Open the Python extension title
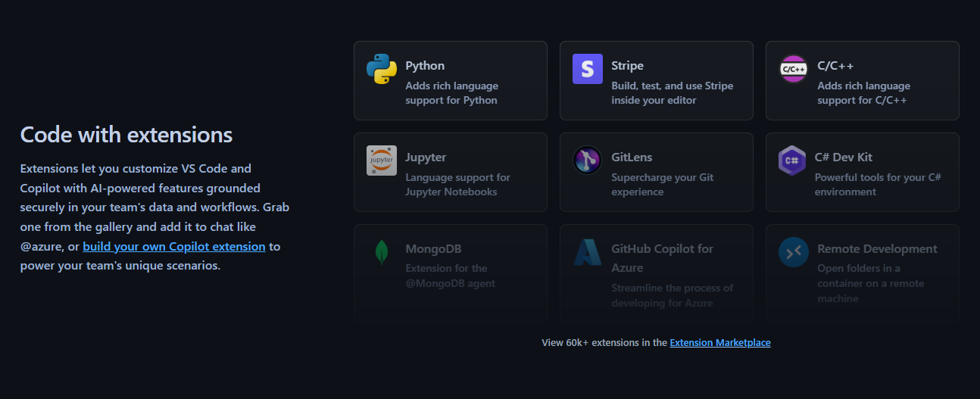Image resolution: width=980 pixels, height=399 pixels. [425, 66]
